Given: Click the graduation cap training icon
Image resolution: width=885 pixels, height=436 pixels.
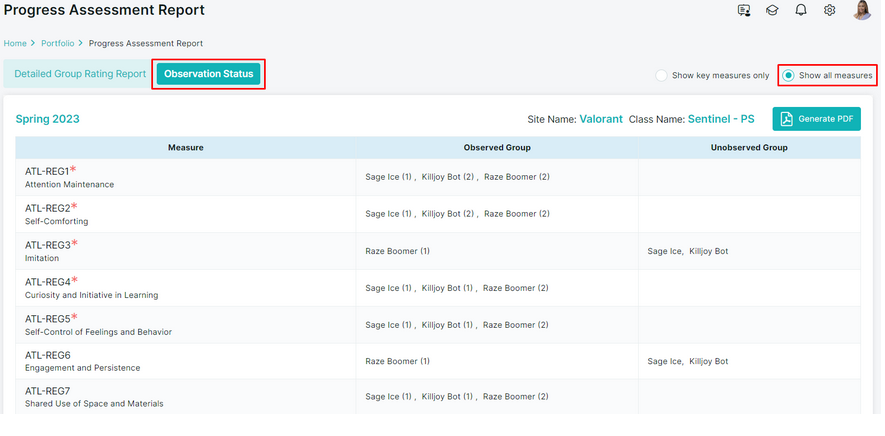Looking at the screenshot, I should tap(772, 11).
